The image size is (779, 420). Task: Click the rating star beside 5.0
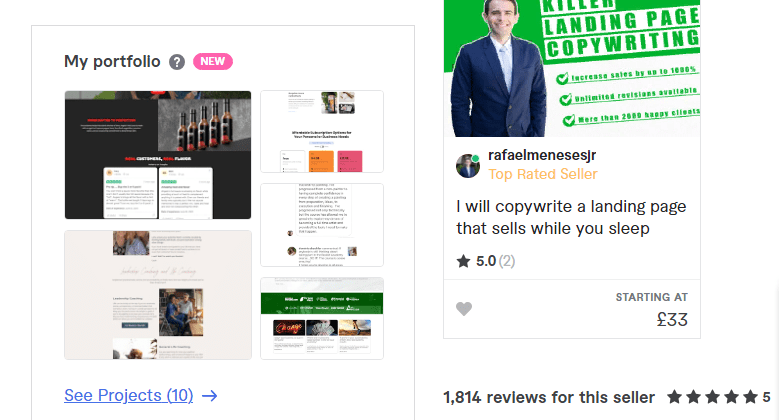coord(463,261)
